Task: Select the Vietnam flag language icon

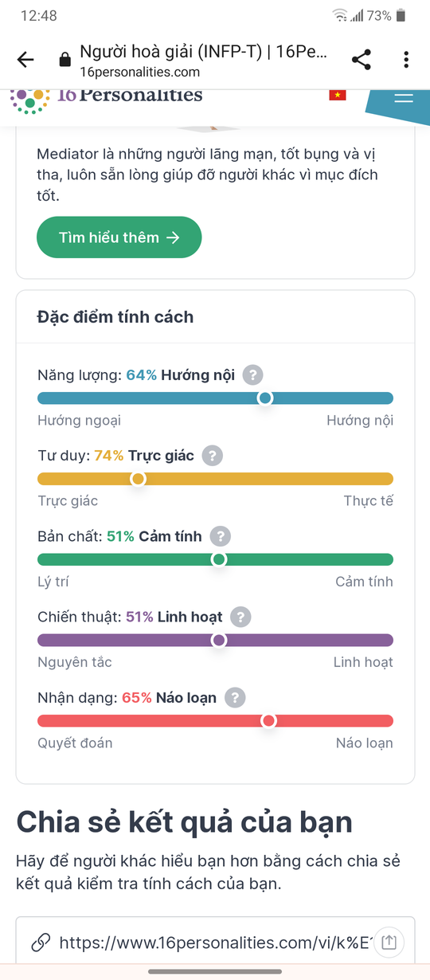Action: [338, 95]
